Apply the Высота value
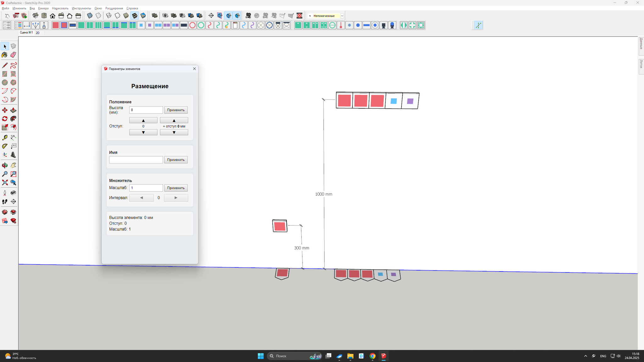The width and height of the screenshot is (644, 362). coord(176,110)
